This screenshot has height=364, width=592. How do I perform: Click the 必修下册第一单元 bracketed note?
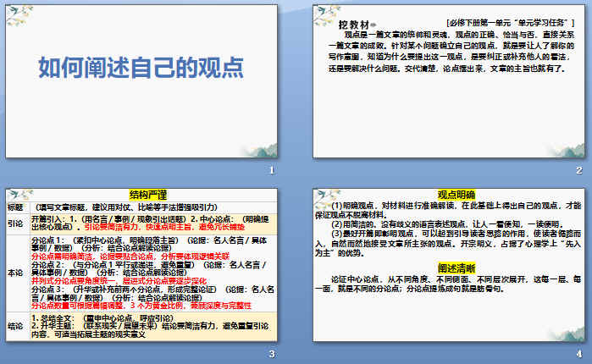pyautogui.click(x=510, y=23)
